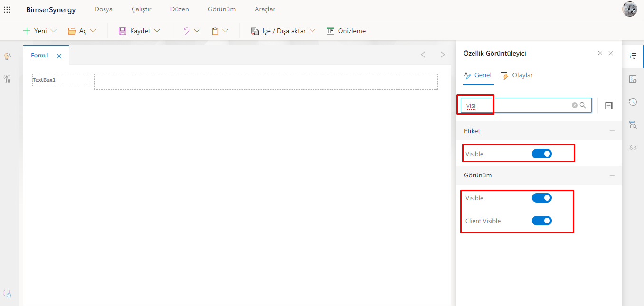Click the glasses icon in right sidebar

(633, 148)
